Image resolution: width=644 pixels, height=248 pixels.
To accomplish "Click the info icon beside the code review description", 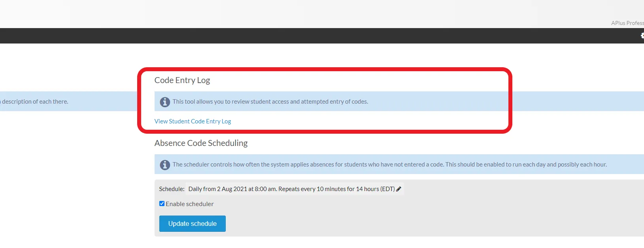I will (x=165, y=102).
